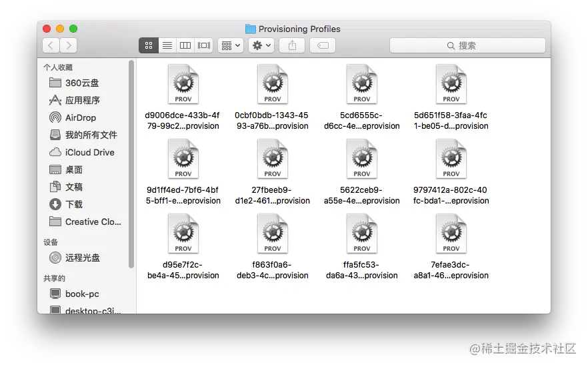Click file name 5d651f58-3faa-4fc1-be05-d...provision

[x=451, y=121]
